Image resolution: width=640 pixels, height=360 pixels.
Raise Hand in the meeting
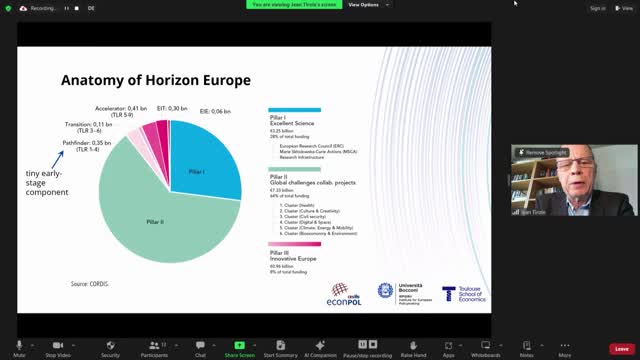[x=413, y=348]
